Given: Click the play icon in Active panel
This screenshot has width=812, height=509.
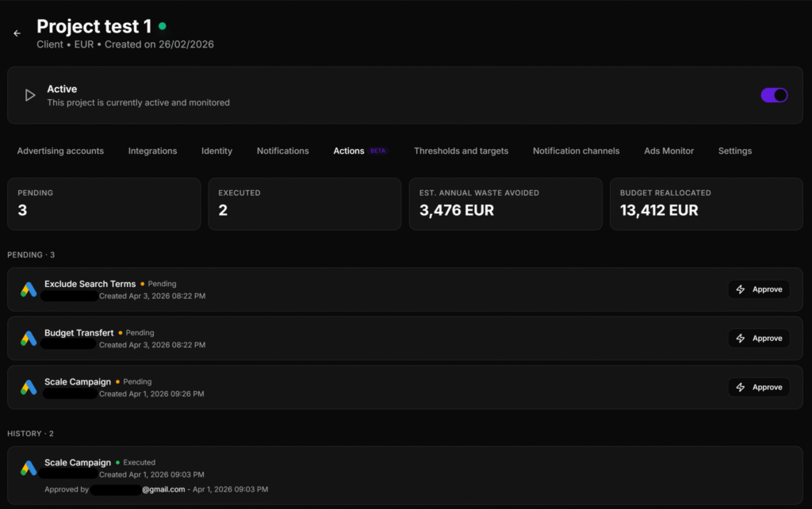Looking at the screenshot, I should (x=30, y=95).
